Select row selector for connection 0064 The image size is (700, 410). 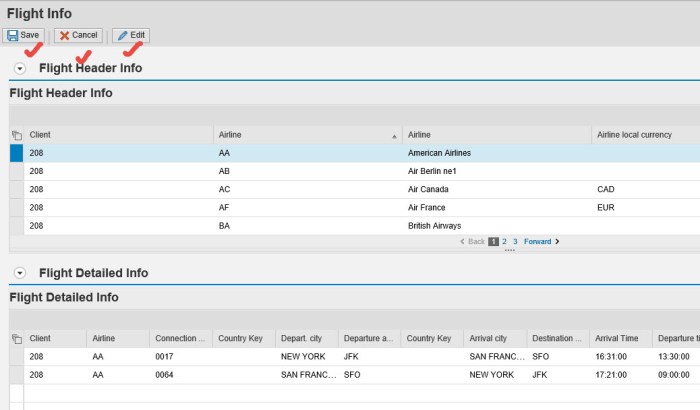click(16, 374)
